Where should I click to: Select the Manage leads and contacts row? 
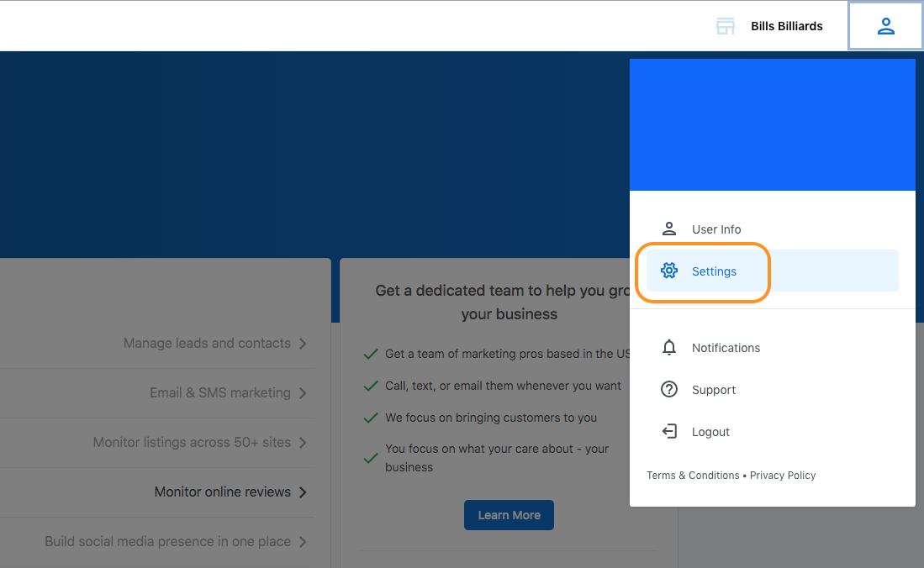click(156, 344)
